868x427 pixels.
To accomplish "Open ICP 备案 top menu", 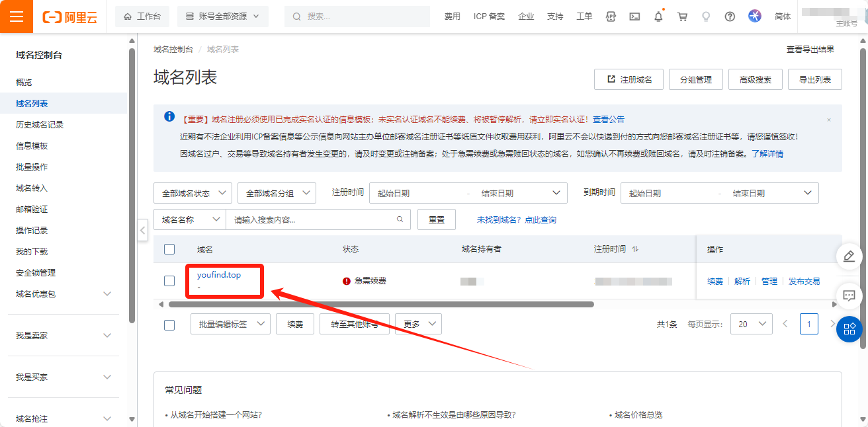I will [x=489, y=17].
